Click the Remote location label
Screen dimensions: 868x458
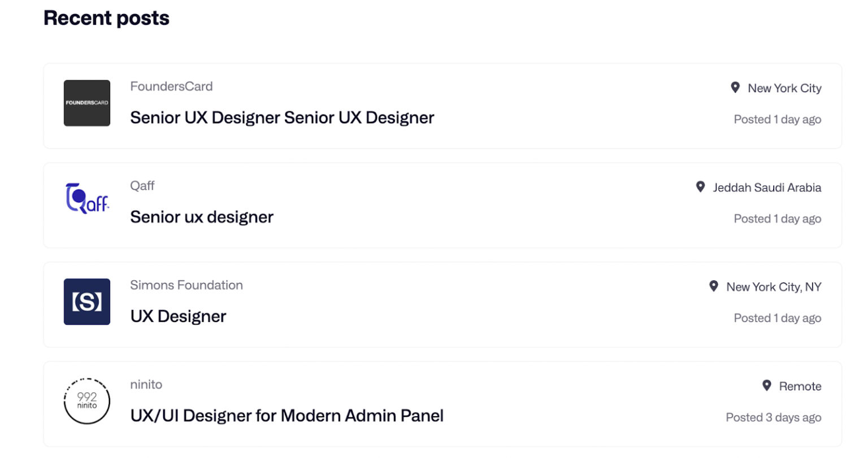coord(800,386)
